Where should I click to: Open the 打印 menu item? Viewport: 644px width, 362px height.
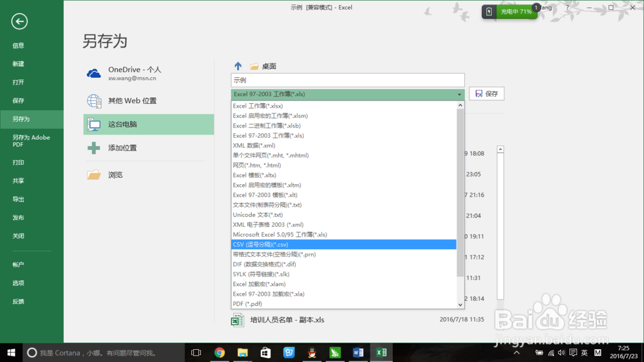pyautogui.click(x=32, y=162)
